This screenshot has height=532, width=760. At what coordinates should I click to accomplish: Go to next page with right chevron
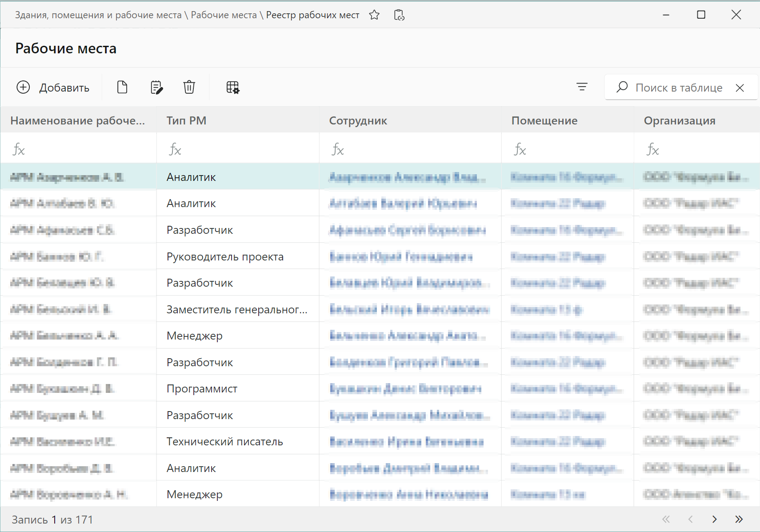[714, 519]
